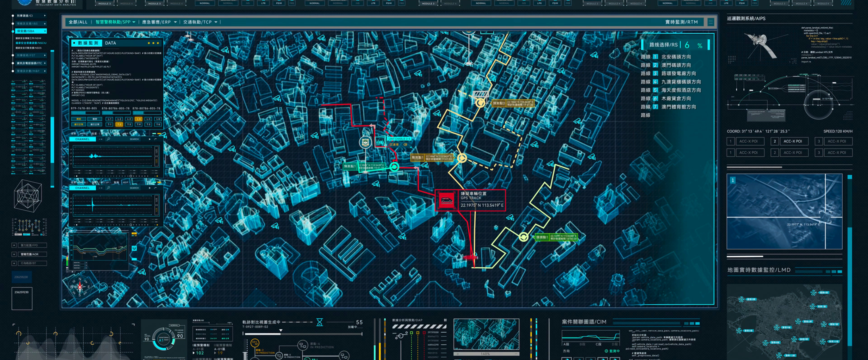The image size is (868, 360).
Task: Click the hourglass icon beside trajectory progress
Action: [319, 322]
